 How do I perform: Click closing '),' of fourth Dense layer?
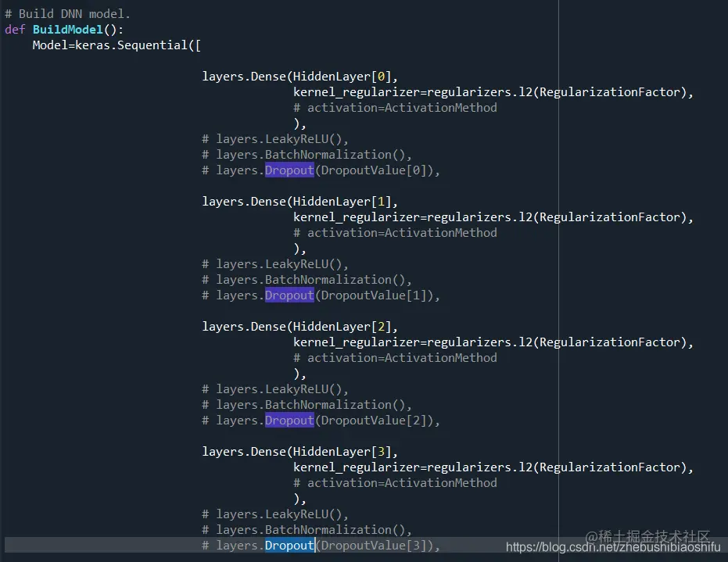click(x=299, y=499)
